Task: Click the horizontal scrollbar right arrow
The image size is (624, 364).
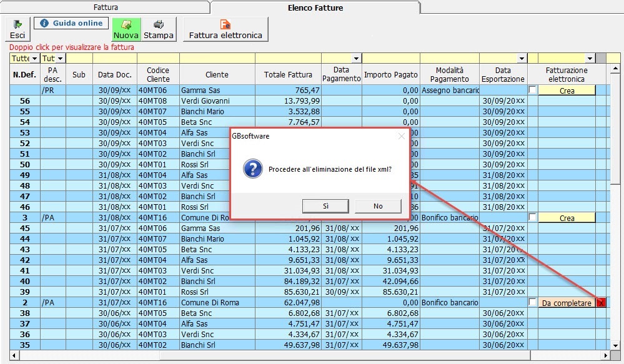Action: [x=606, y=355]
